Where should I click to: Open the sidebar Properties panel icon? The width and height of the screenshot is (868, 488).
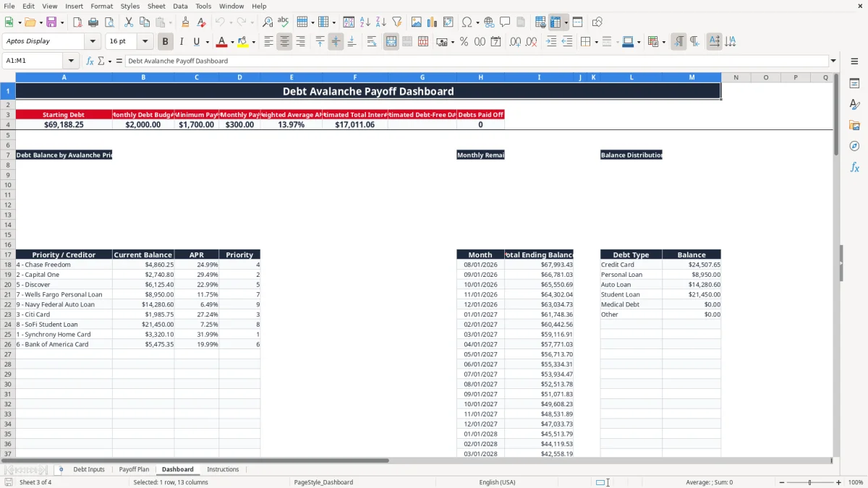tap(854, 84)
